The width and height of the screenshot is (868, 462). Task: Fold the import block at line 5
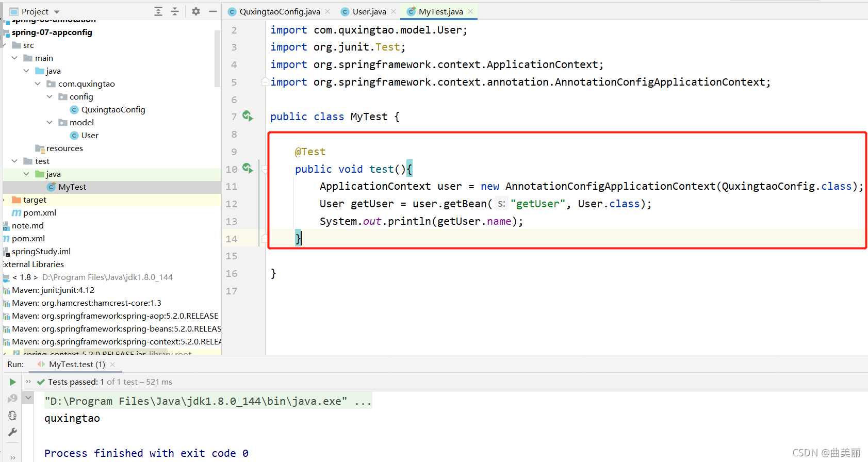coord(265,82)
